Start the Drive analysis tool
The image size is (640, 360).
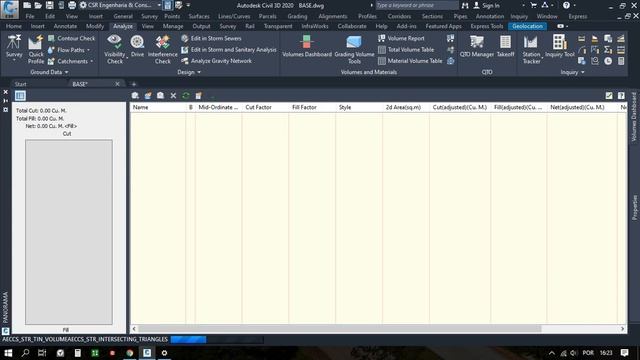(x=137, y=46)
